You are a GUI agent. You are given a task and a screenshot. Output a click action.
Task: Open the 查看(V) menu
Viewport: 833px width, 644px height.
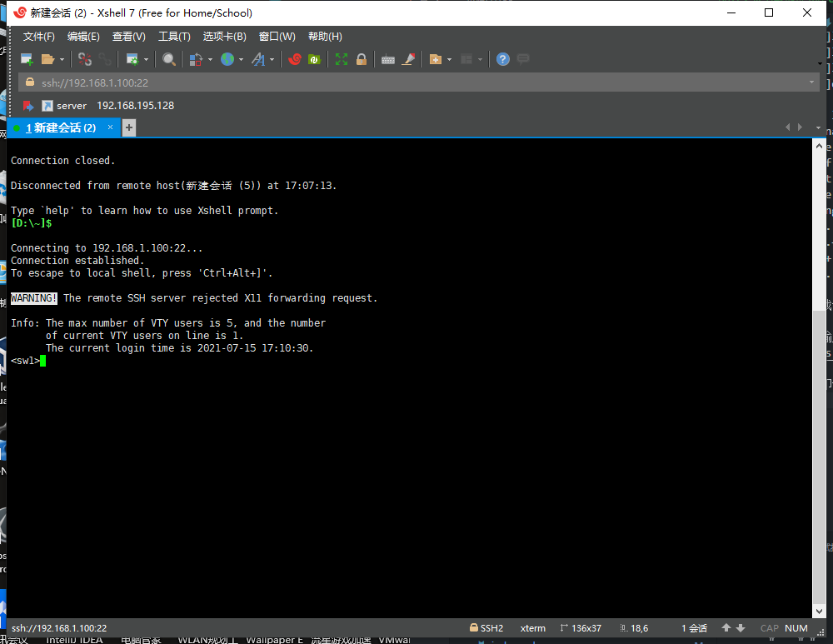(128, 37)
